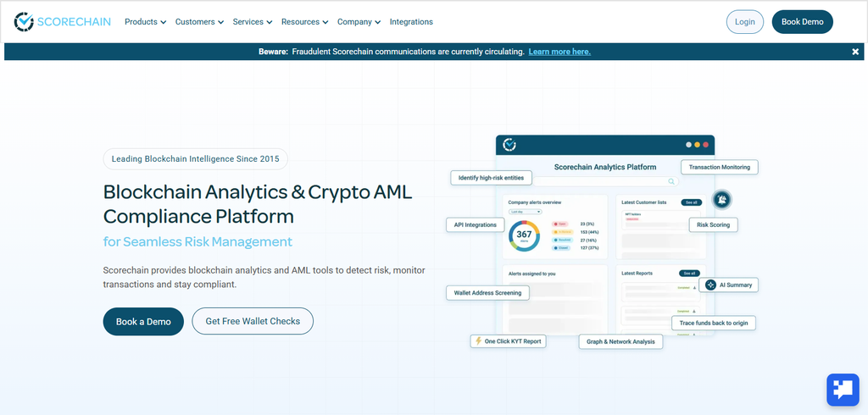
Task: Click the first report download icon
Action: pyautogui.click(x=694, y=288)
